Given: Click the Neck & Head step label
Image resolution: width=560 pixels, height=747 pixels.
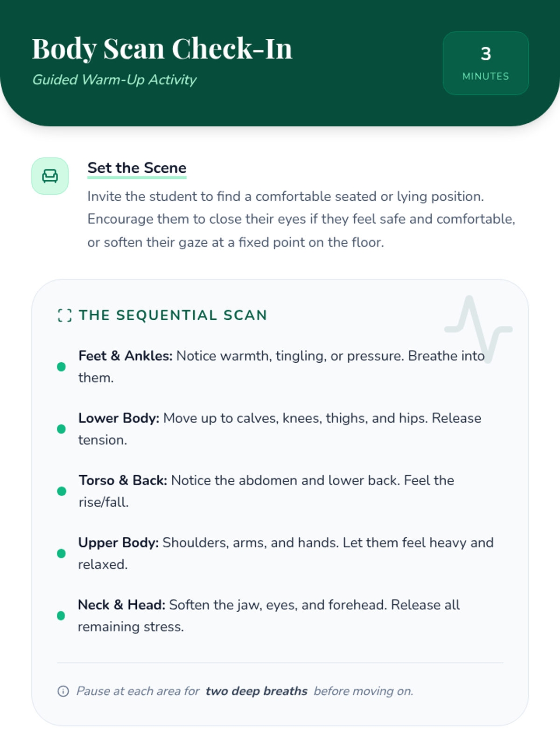Looking at the screenshot, I should coord(122,605).
